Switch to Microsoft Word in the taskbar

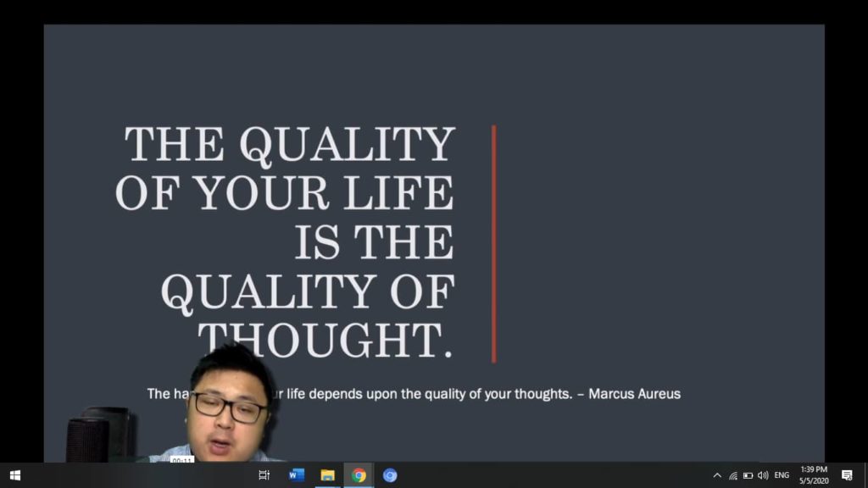coord(296,475)
